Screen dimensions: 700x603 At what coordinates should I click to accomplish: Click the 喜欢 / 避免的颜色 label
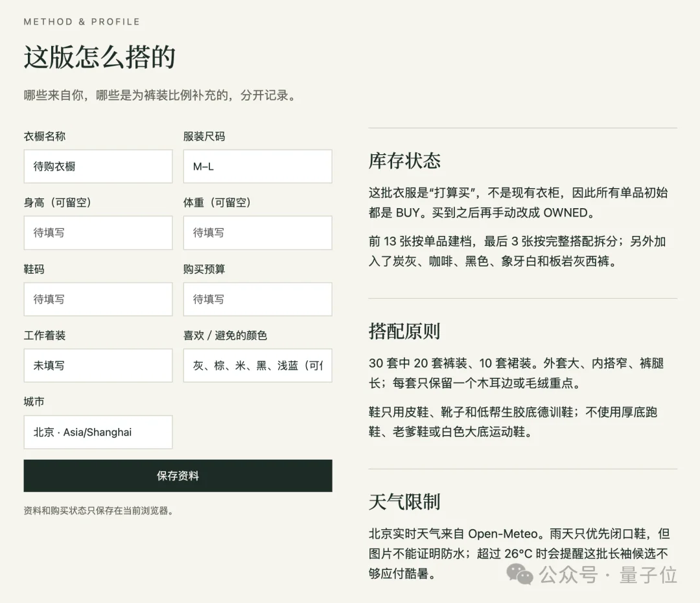(x=225, y=335)
